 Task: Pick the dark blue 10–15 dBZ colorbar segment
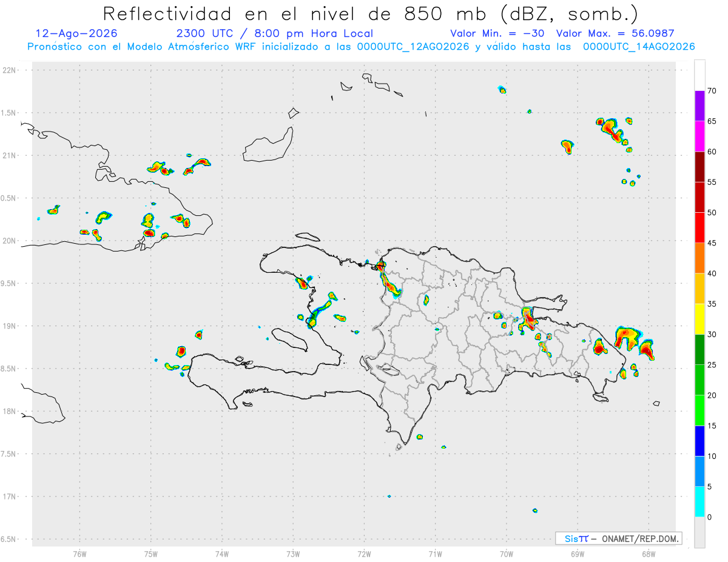click(x=699, y=441)
